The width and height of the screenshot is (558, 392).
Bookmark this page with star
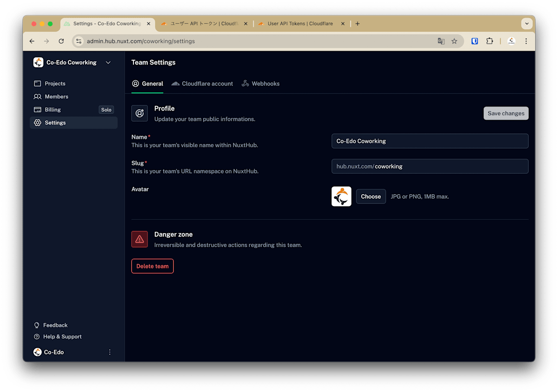coord(454,41)
